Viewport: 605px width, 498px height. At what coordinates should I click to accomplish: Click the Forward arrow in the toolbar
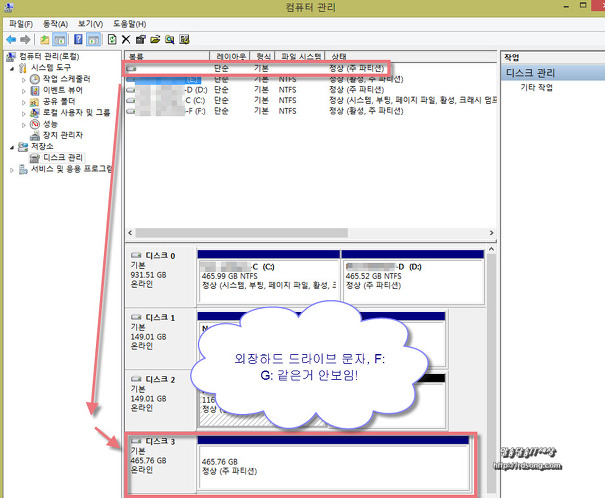26,38
